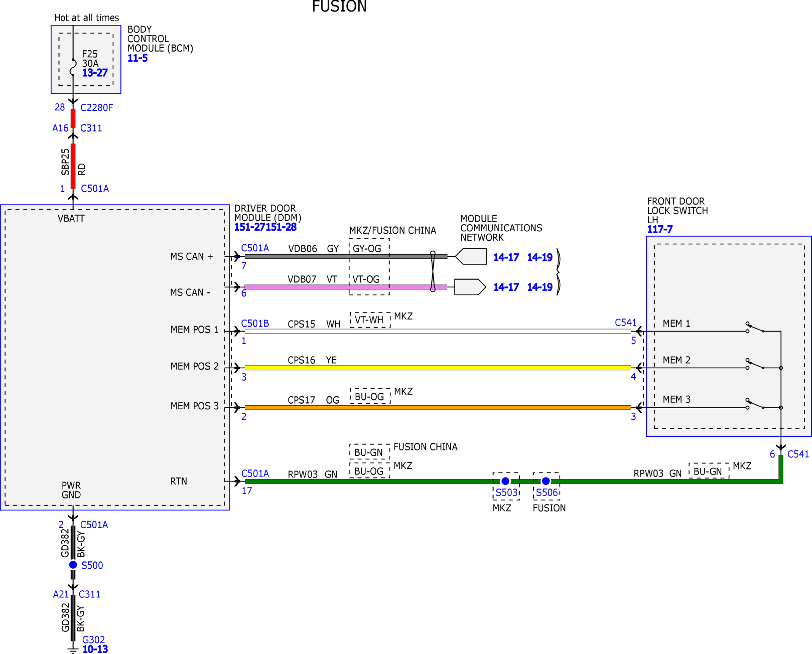Click the 'DRIVER DOOR MODULE (DDM)' title
This screenshot has height=654, width=812.
click(x=268, y=213)
